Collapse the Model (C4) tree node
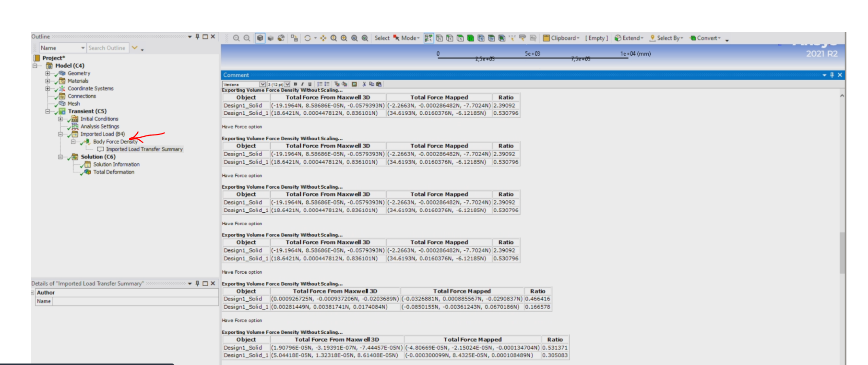 coord(35,66)
